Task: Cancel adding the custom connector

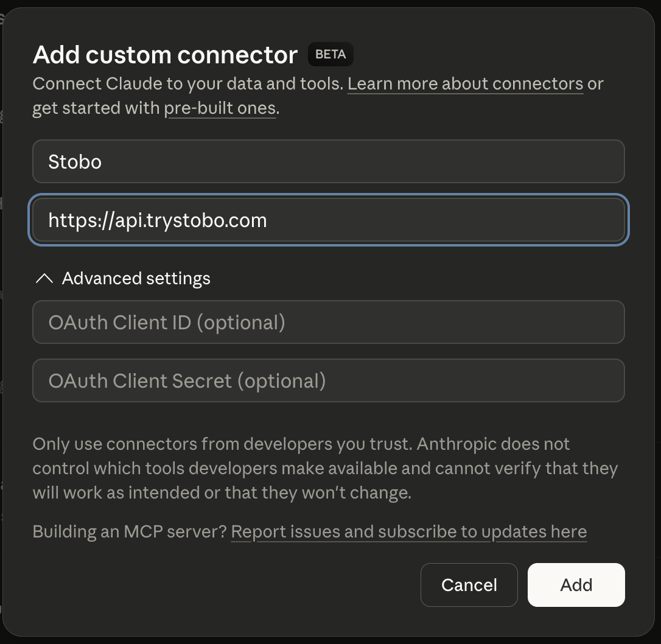Action: click(x=469, y=584)
